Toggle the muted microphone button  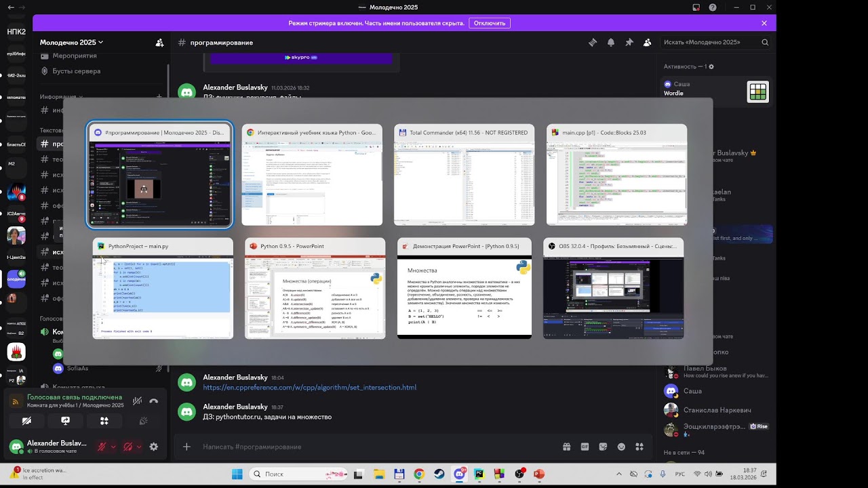[102, 447]
